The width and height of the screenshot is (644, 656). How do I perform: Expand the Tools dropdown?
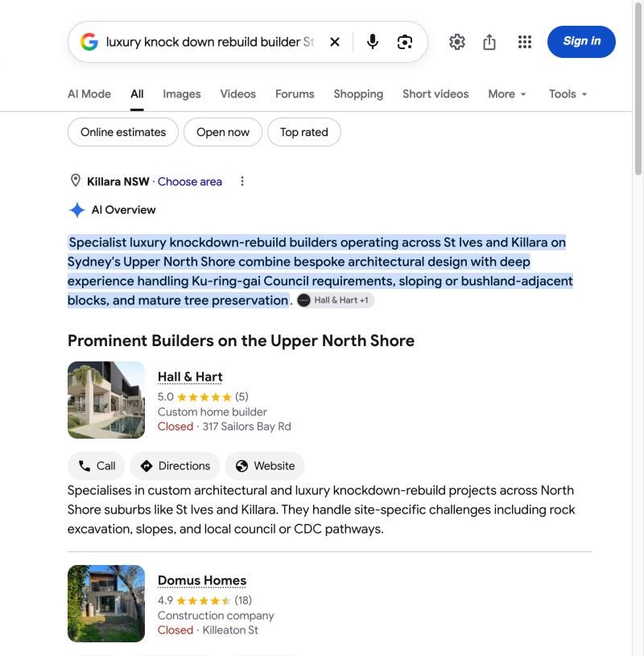(568, 93)
